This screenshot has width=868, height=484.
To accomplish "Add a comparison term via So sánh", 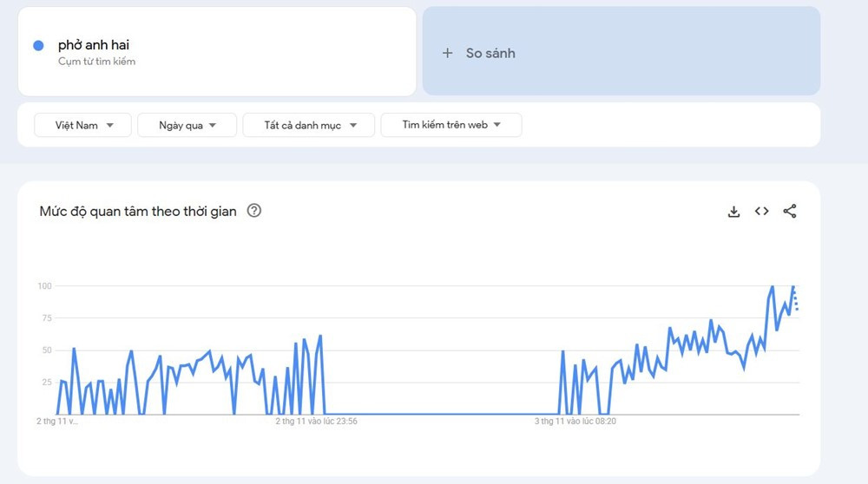I will 621,51.
